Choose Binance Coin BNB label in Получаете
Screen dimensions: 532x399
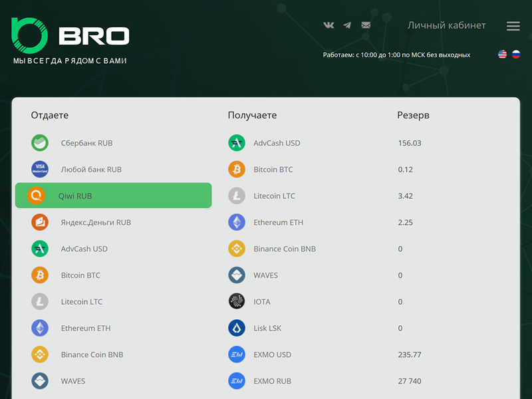click(x=285, y=249)
